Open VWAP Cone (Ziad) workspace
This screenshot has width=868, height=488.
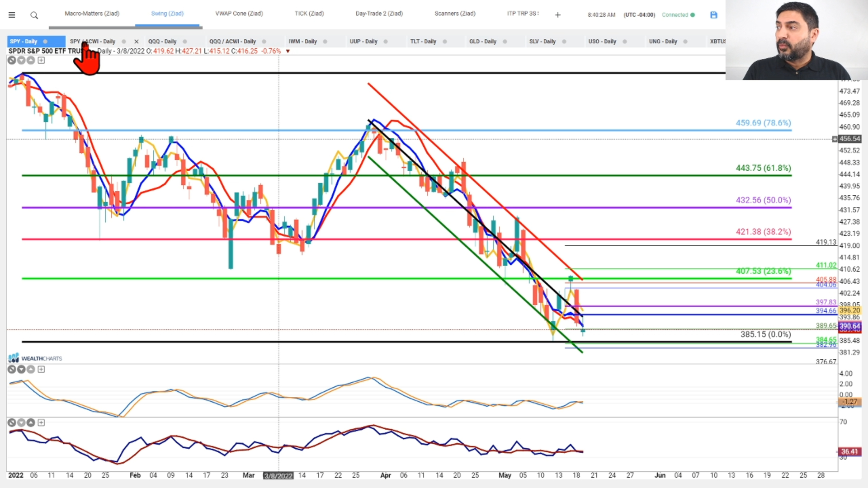point(239,14)
